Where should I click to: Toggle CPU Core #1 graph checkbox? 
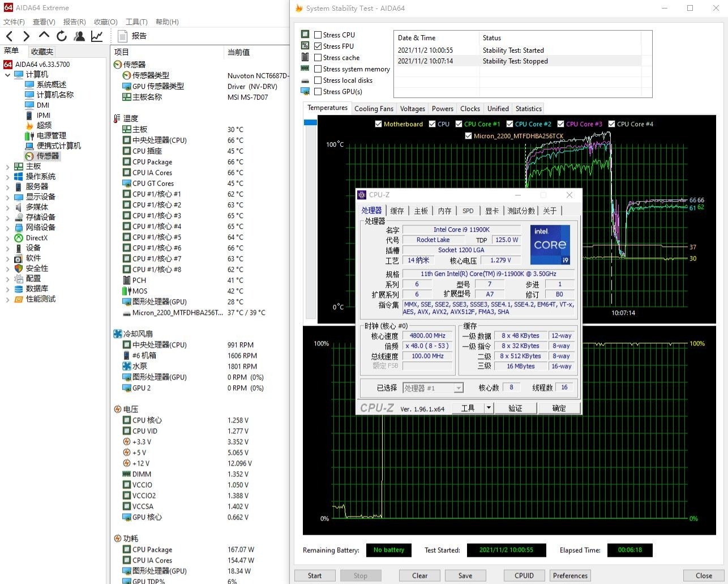pyautogui.click(x=459, y=124)
